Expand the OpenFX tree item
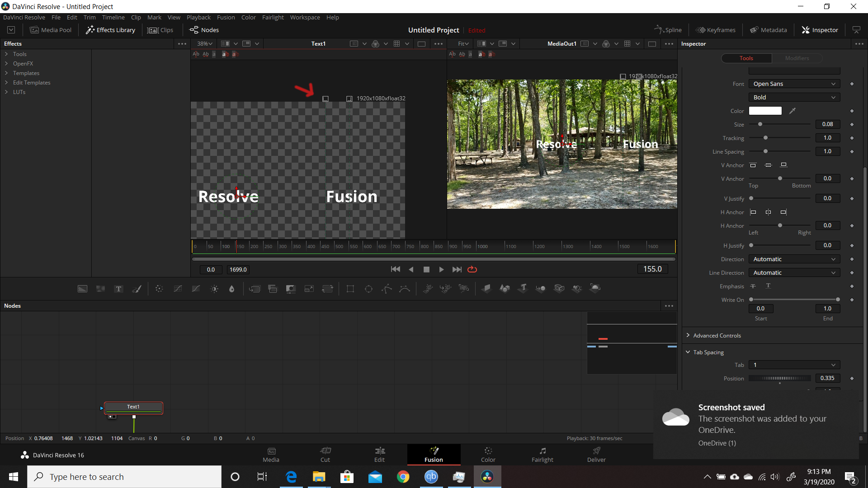The height and width of the screenshot is (488, 868). tap(6, 64)
